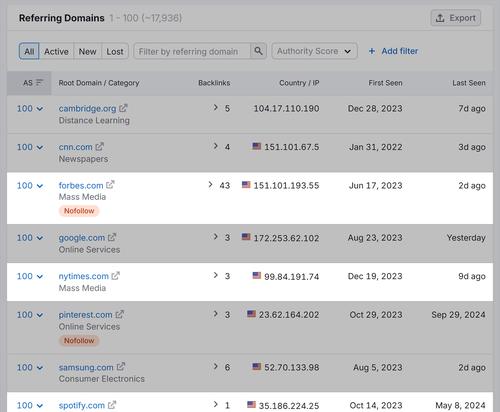The height and width of the screenshot is (412, 500).
Task: Sort by Last Seen column header
Action: [x=469, y=83]
